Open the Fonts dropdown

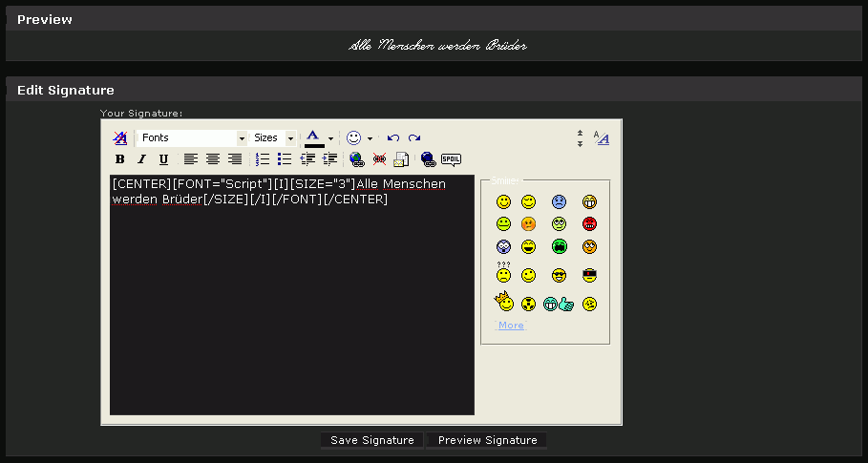[192, 137]
